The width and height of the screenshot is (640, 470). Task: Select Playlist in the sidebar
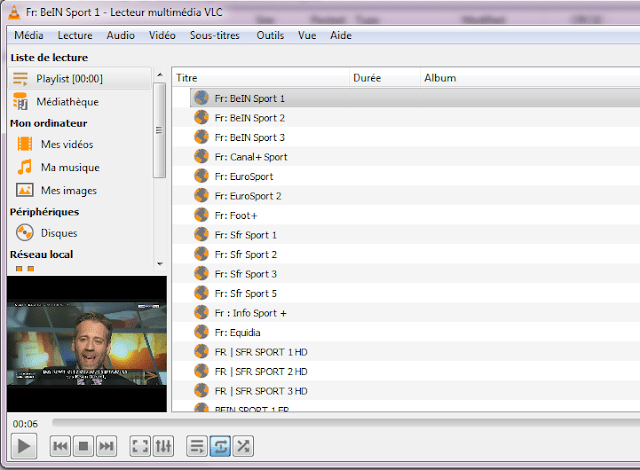coord(80,78)
